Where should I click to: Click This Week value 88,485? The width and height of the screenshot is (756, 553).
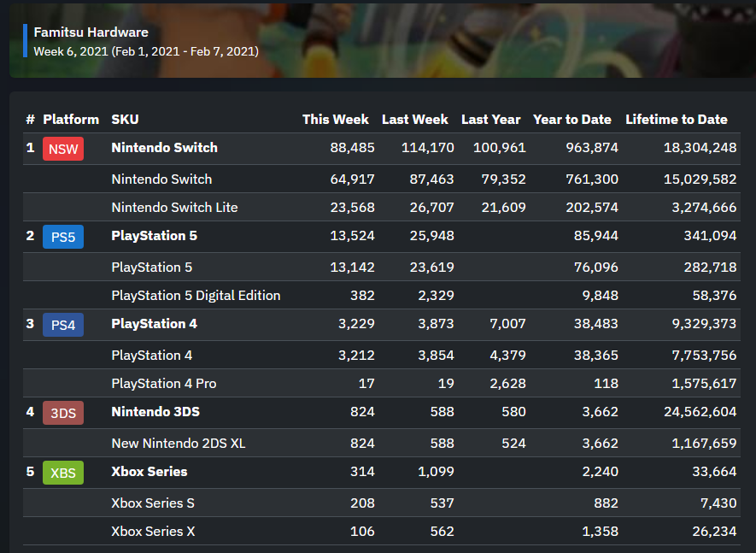(353, 148)
